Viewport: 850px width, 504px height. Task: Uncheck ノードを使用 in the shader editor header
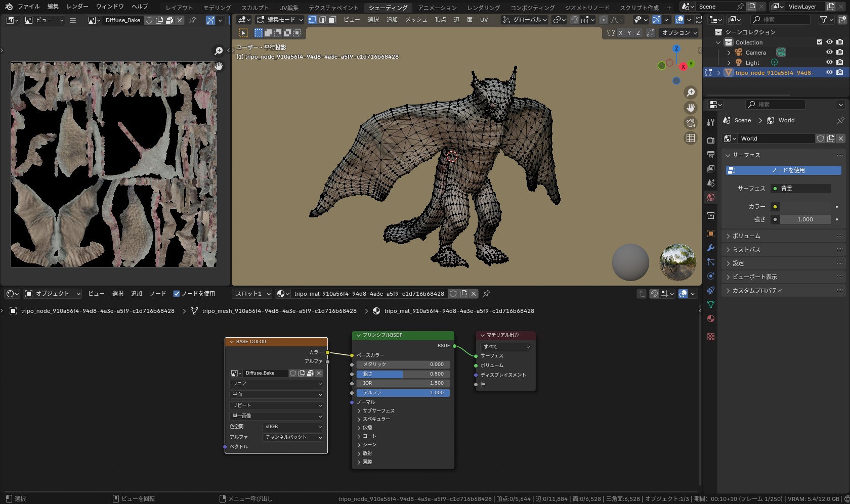[177, 294]
